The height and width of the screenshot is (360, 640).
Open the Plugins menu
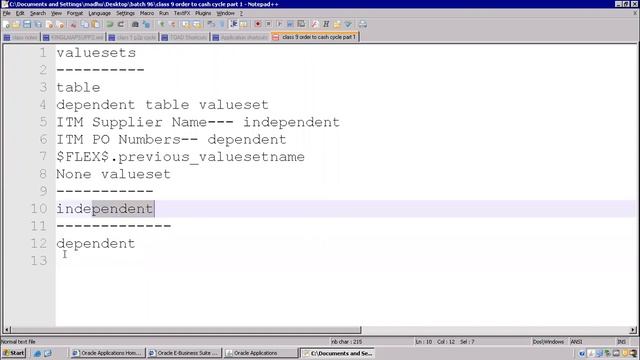point(203,13)
